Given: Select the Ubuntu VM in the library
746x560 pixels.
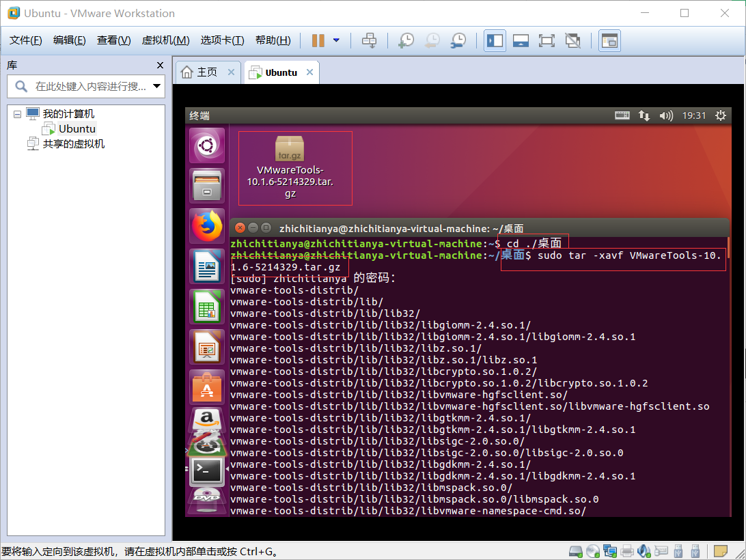Looking at the screenshot, I should pos(77,129).
